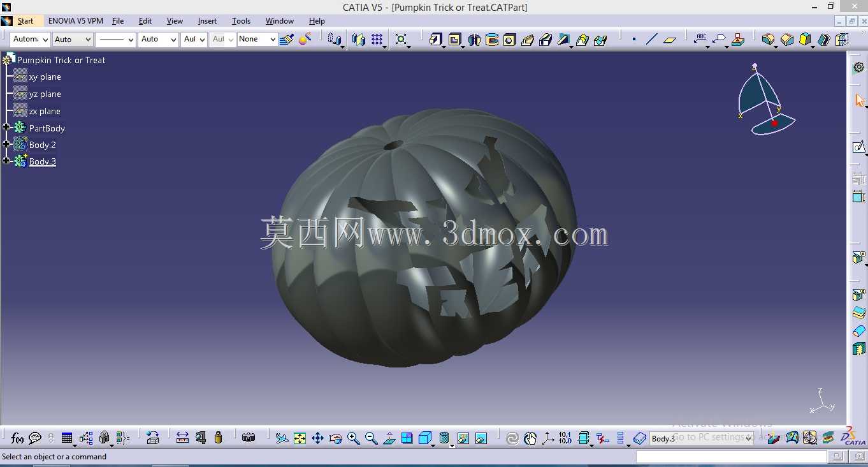Open the Start menu of CATIA

25,21
